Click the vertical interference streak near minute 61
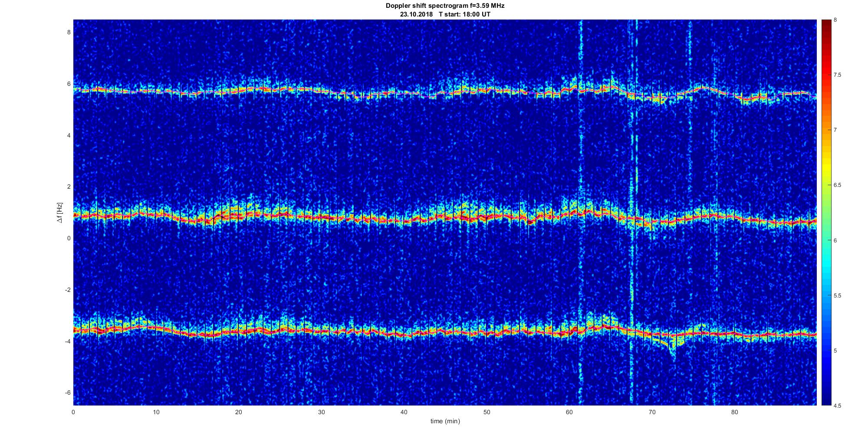The height and width of the screenshot is (435, 868). point(580,213)
